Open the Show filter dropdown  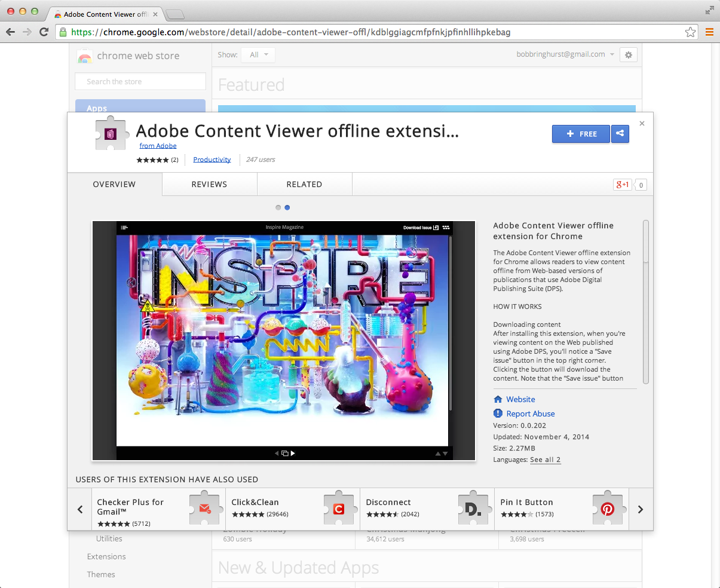[x=258, y=54]
